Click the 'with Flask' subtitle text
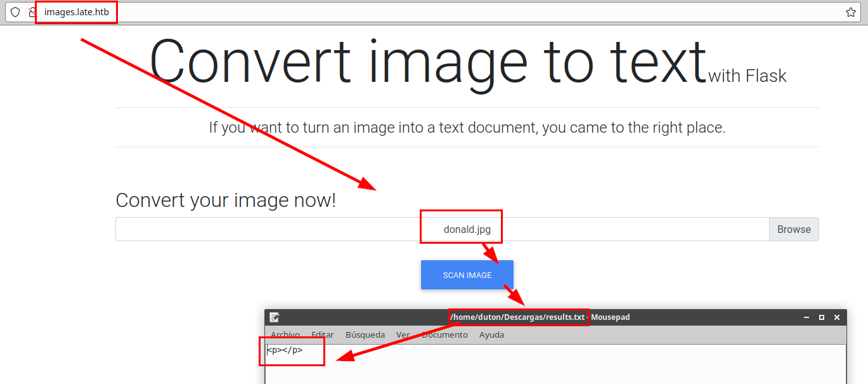Viewport: 868px width, 384px height. pyautogui.click(x=748, y=76)
